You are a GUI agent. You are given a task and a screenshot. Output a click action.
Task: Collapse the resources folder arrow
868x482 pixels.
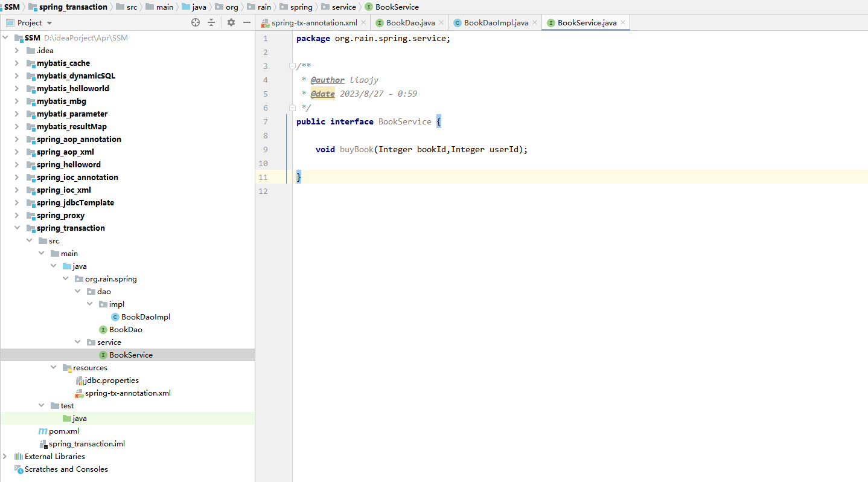[x=54, y=368]
